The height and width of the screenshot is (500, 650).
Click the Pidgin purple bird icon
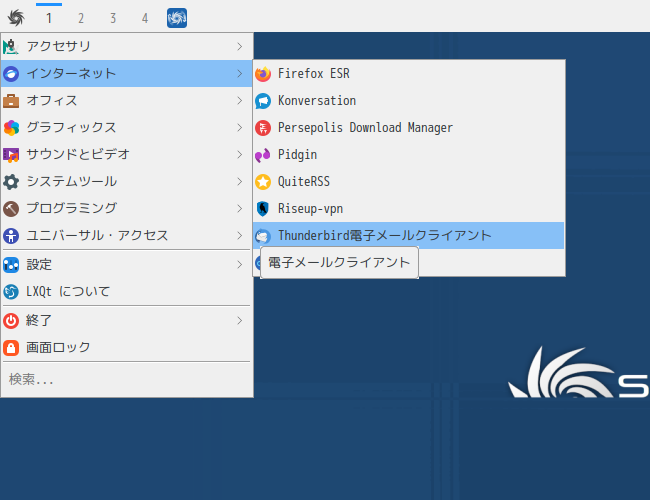[263, 155]
